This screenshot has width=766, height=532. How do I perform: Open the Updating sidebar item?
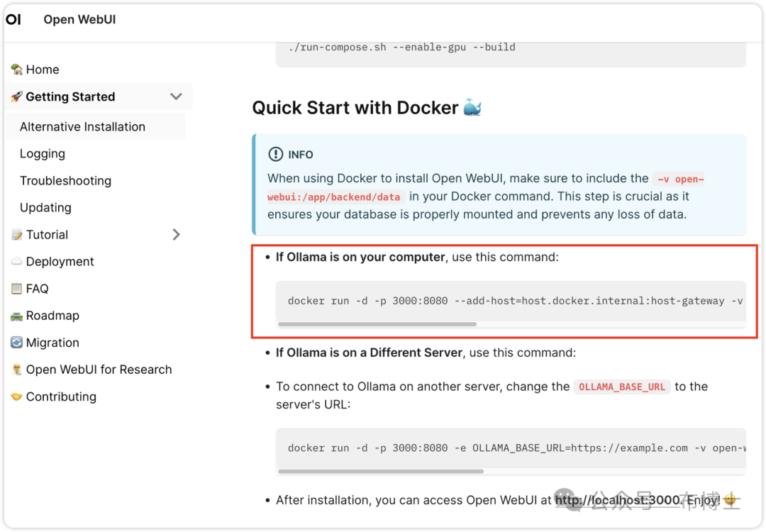click(x=45, y=208)
